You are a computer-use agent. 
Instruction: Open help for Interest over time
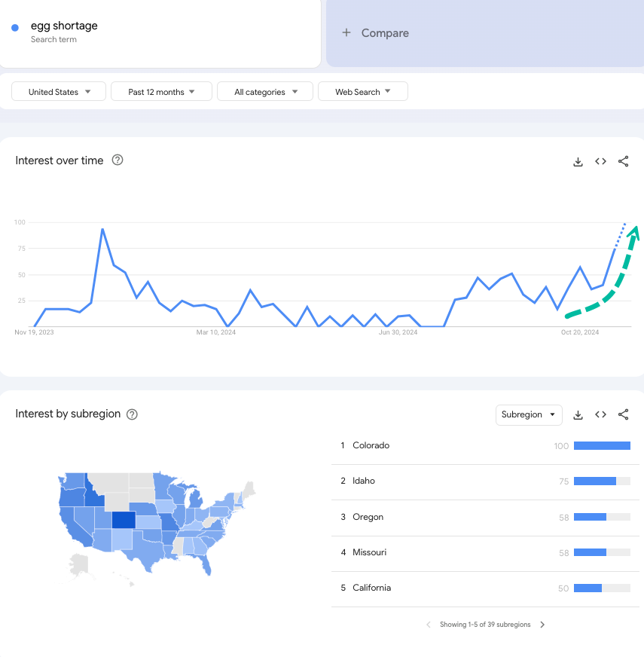pos(118,160)
